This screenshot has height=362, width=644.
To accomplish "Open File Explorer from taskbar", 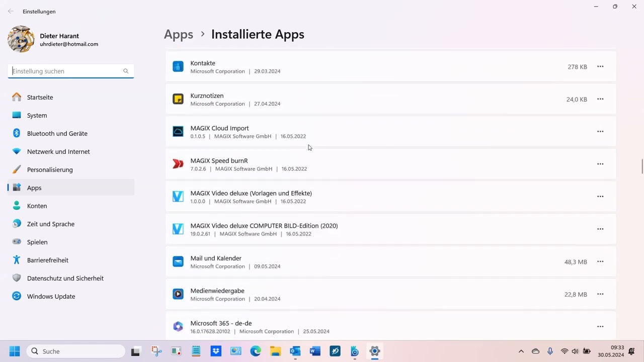I will point(275,351).
